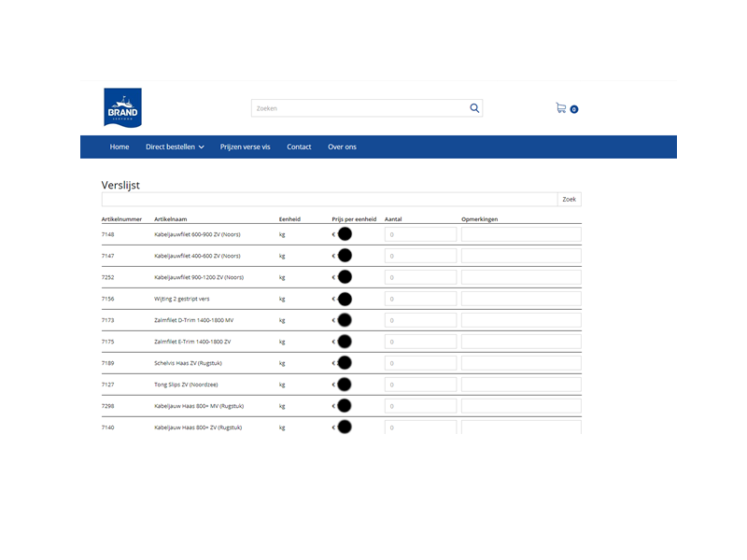Click the Brand Seafood logo

click(x=123, y=107)
